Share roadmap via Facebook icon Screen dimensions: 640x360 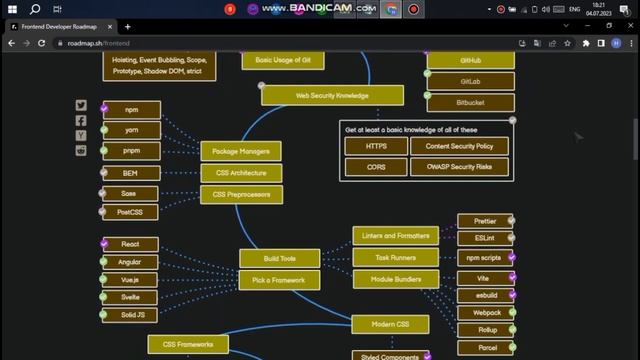coord(81,120)
